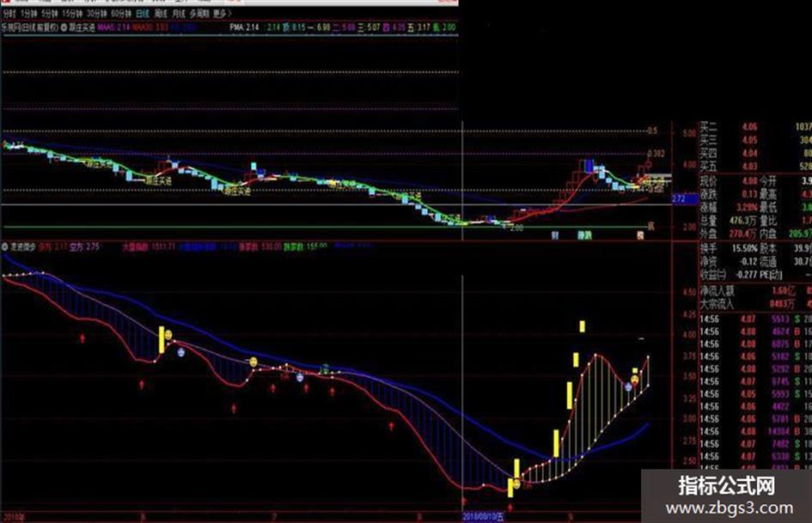Click the 现价 current price value
Viewport: 812px width, 523px height.
(749, 180)
